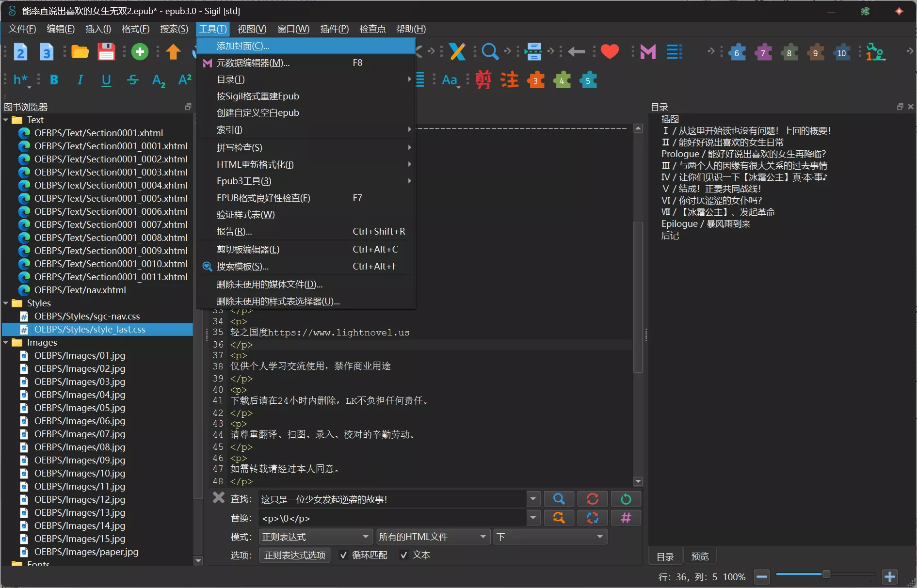917x588 pixels.
Task: Toggle Bold formatting in toolbar
Action: point(54,80)
